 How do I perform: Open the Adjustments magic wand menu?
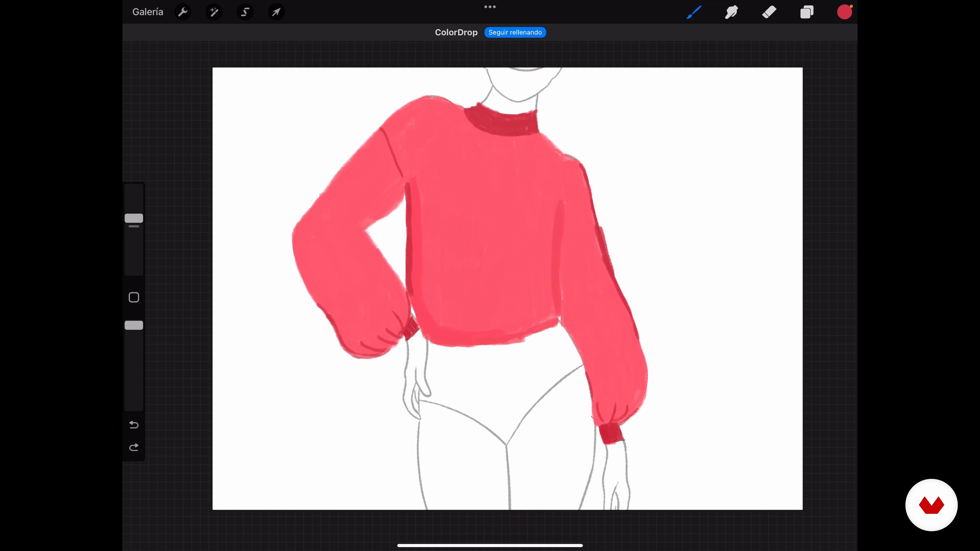pyautogui.click(x=214, y=12)
